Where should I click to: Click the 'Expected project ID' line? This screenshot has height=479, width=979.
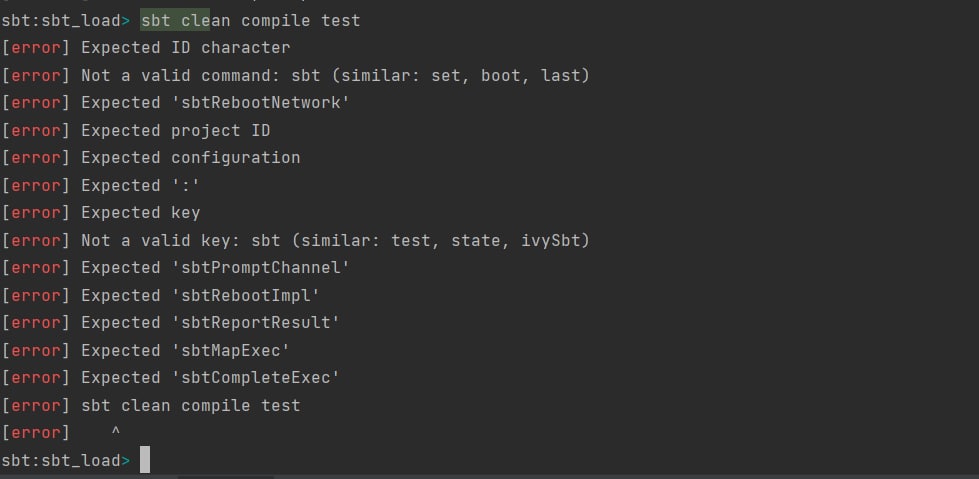[135, 131]
